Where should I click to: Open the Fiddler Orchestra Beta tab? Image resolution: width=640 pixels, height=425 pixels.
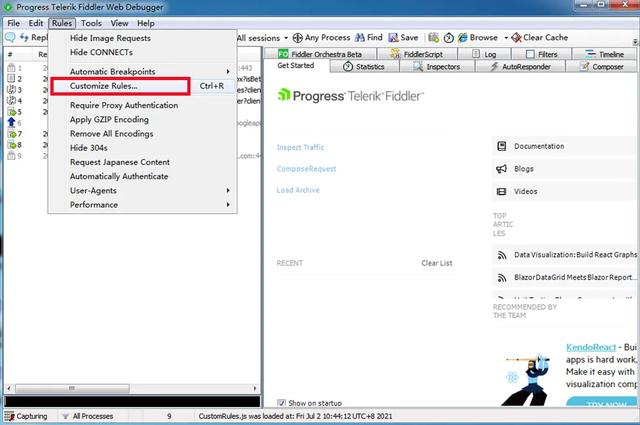(x=320, y=54)
